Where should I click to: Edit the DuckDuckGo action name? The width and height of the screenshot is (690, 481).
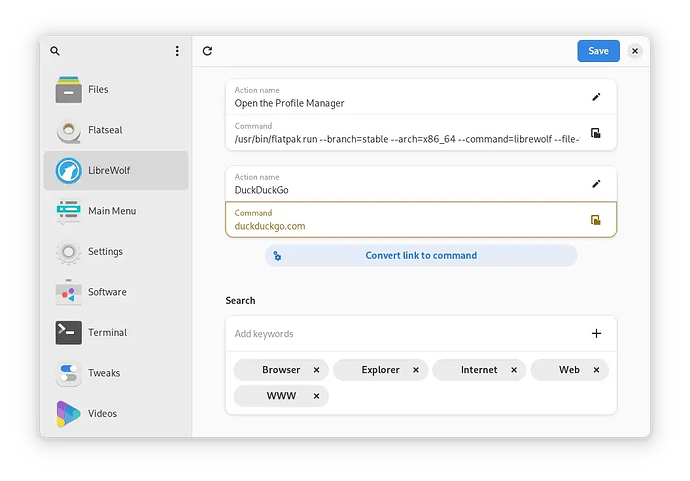coord(596,184)
